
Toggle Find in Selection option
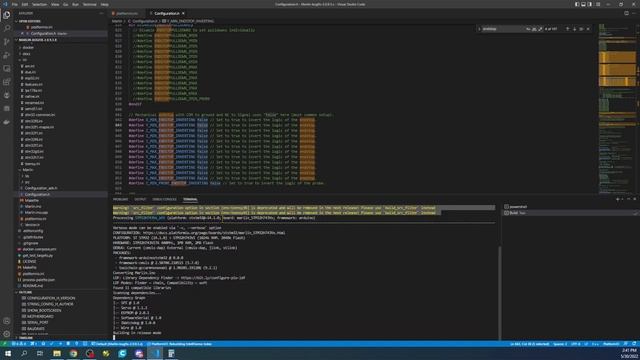point(581,29)
